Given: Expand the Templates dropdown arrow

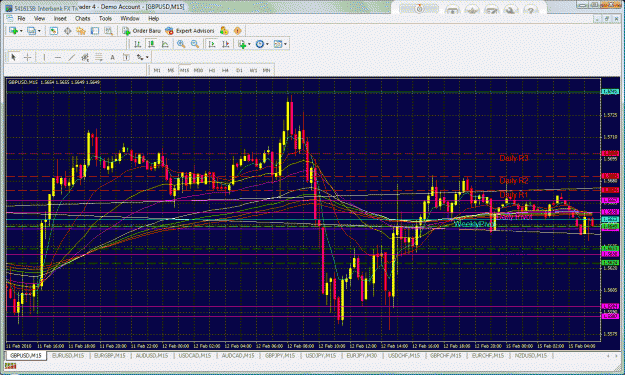Looking at the screenshot, I should coord(285,44).
